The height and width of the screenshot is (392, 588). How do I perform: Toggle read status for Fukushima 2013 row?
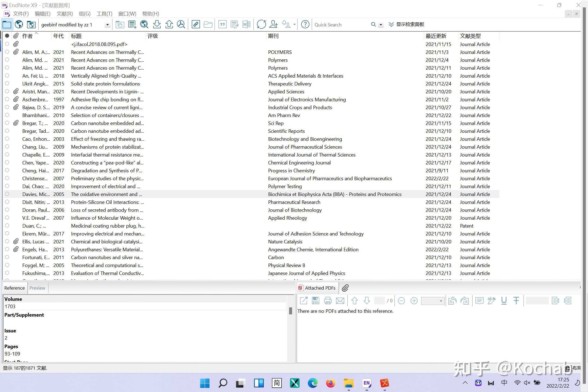tap(7, 273)
